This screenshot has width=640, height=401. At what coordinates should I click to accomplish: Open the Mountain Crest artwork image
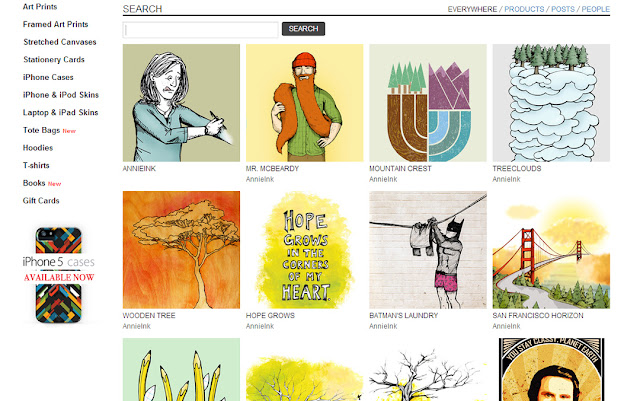pos(428,103)
